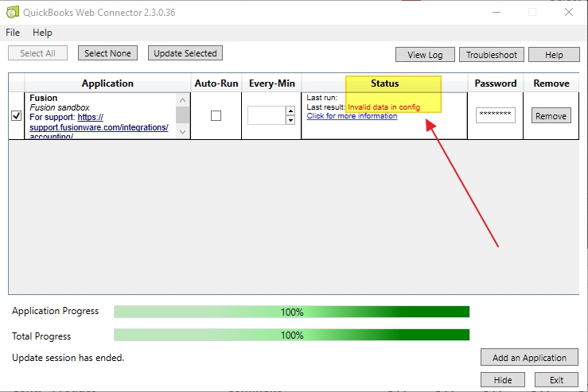Click the Add an Application button

point(529,358)
